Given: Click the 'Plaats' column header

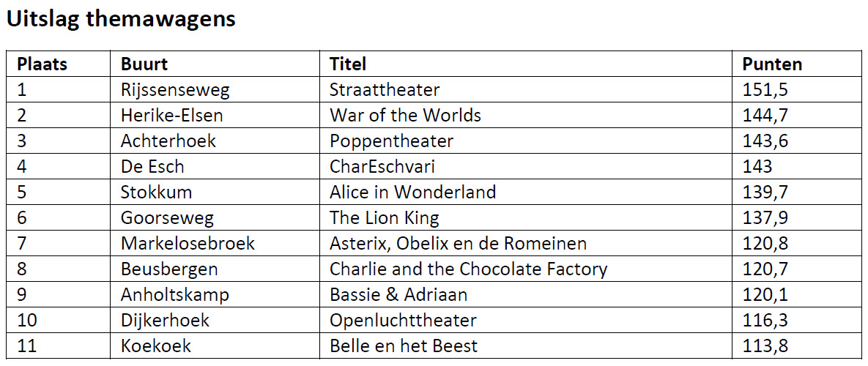Looking at the screenshot, I should [x=42, y=64].
